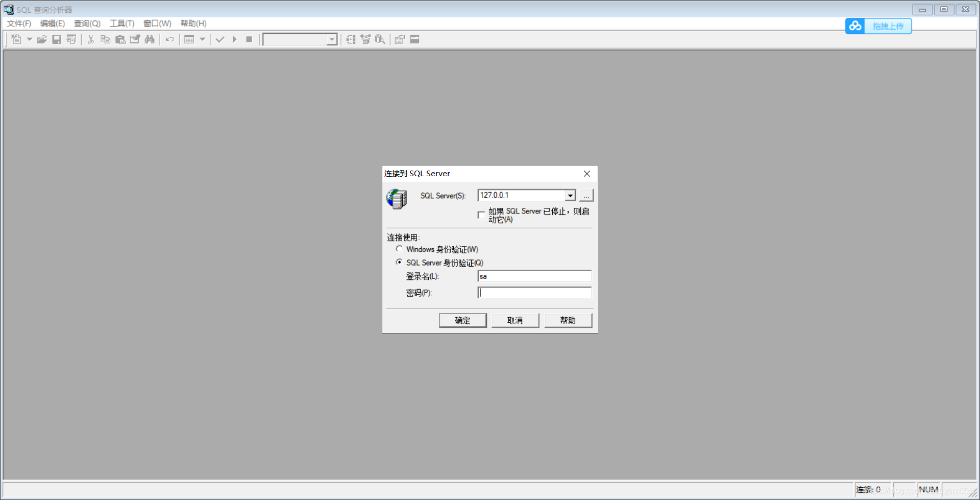This screenshot has width=980, height=500.
Task: Click the 登录名 input field
Action: [534, 276]
